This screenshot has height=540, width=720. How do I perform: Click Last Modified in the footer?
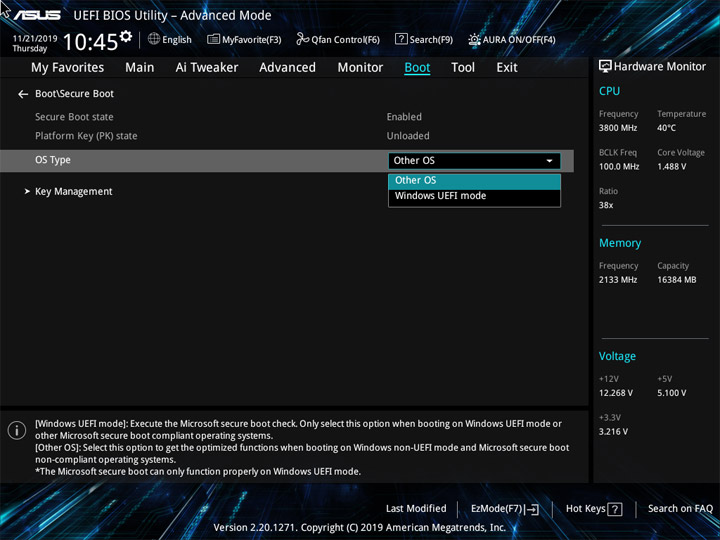point(416,509)
